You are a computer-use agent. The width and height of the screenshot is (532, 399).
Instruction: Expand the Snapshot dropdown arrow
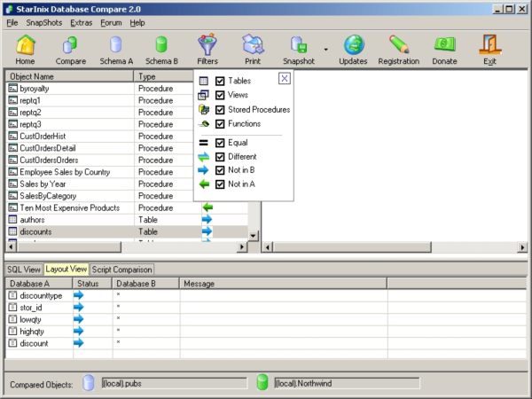pos(325,49)
